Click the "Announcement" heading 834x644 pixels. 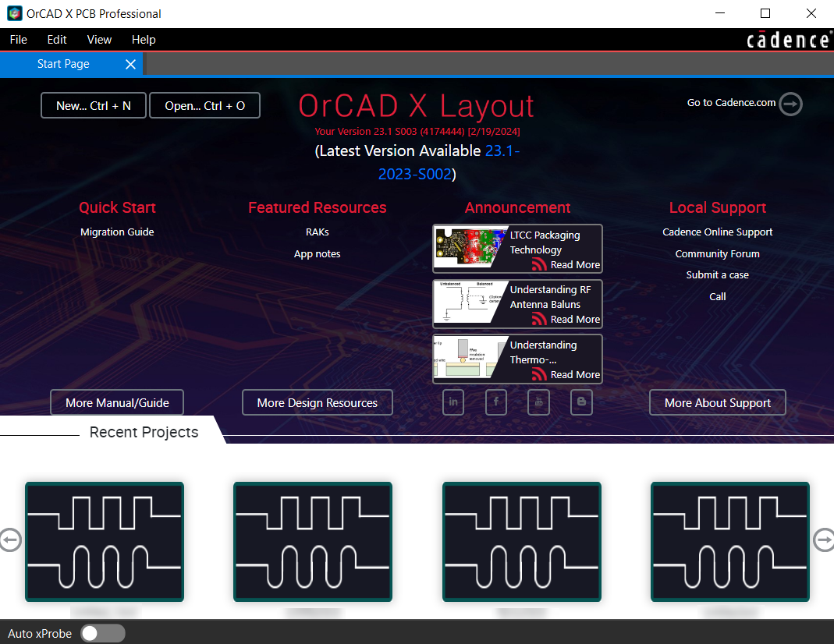(517, 207)
